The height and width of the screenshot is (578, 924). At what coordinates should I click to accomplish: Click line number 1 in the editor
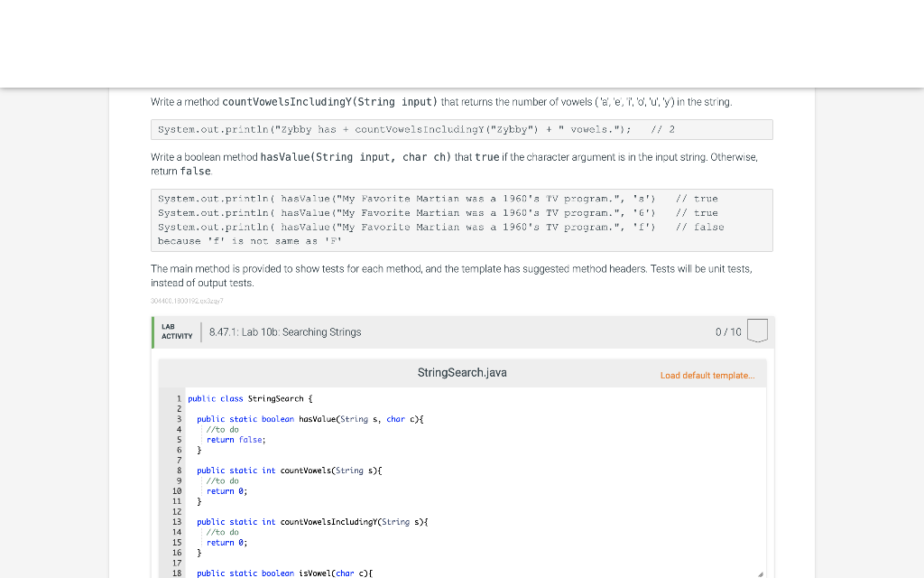(179, 398)
